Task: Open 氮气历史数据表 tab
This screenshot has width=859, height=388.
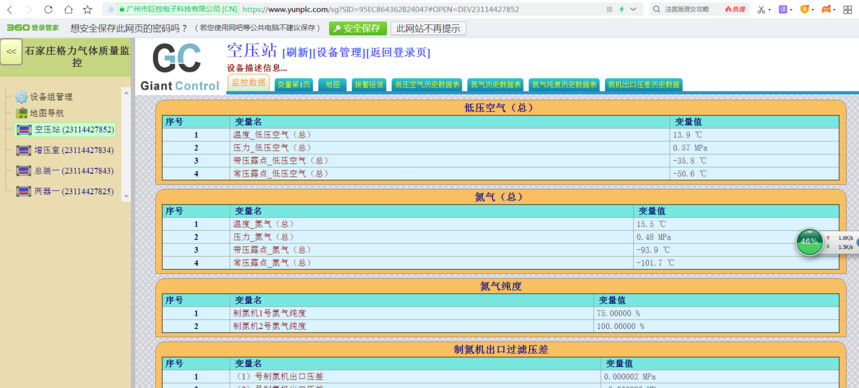Action: tap(496, 85)
